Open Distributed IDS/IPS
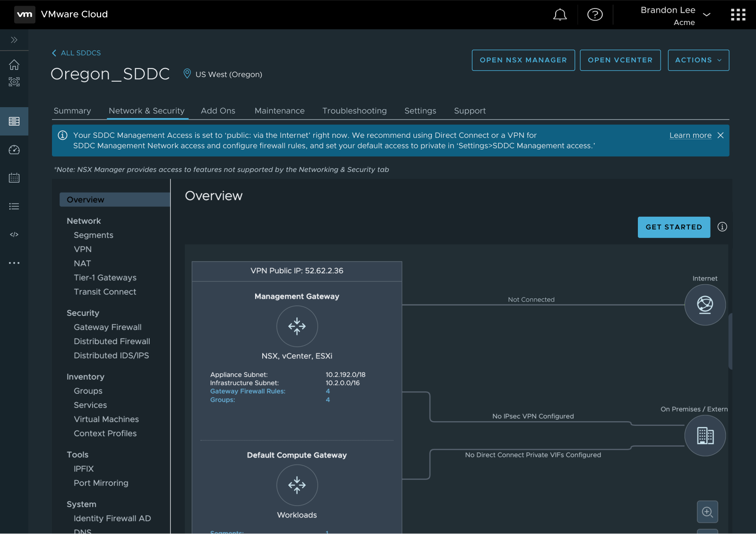 pyautogui.click(x=112, y=356)
